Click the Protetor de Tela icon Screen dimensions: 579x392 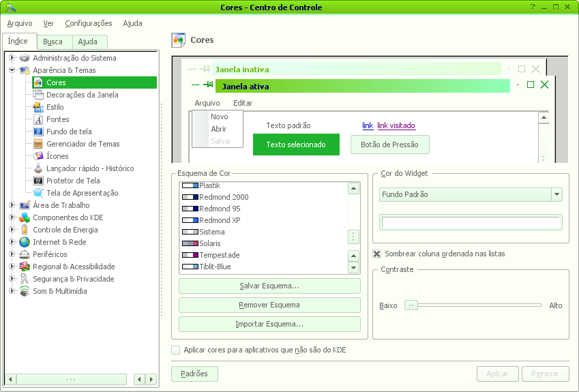[x=38, y=181]
